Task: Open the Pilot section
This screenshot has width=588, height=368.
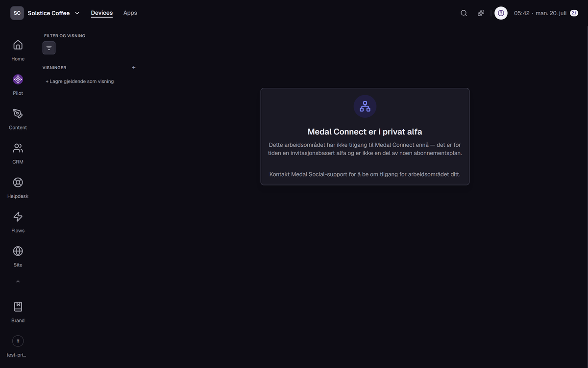Action: tap(18, 84)
